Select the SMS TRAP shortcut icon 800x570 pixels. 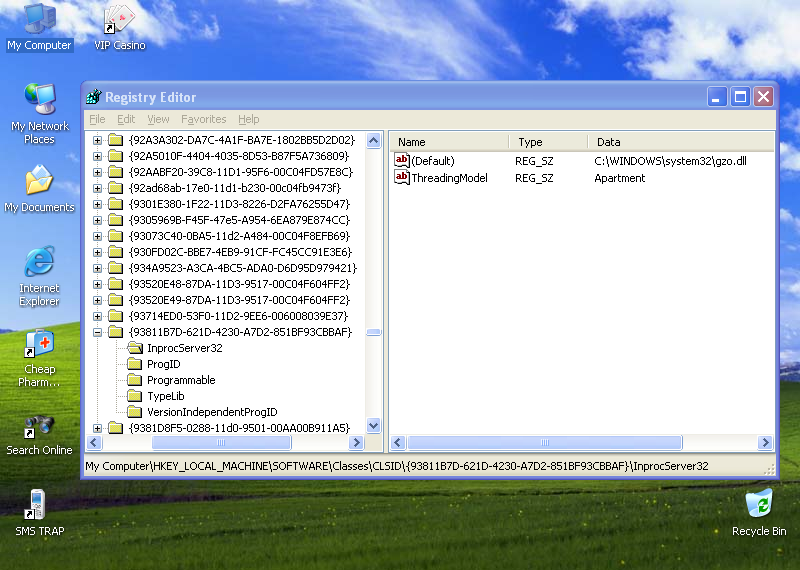click(37, 504)
